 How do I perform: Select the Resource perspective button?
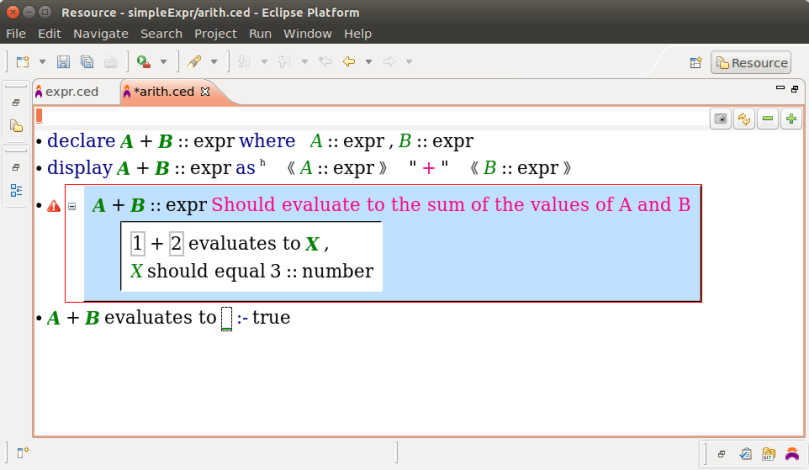(751, 62)
